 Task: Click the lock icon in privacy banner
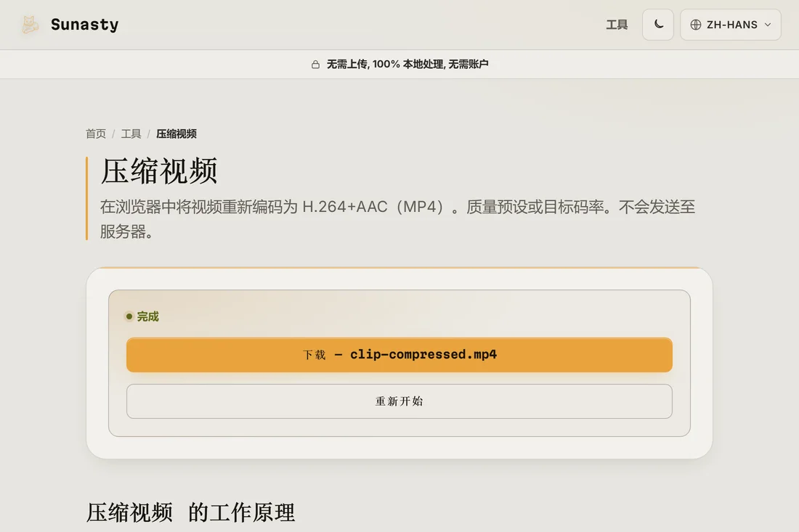point(315,64)
